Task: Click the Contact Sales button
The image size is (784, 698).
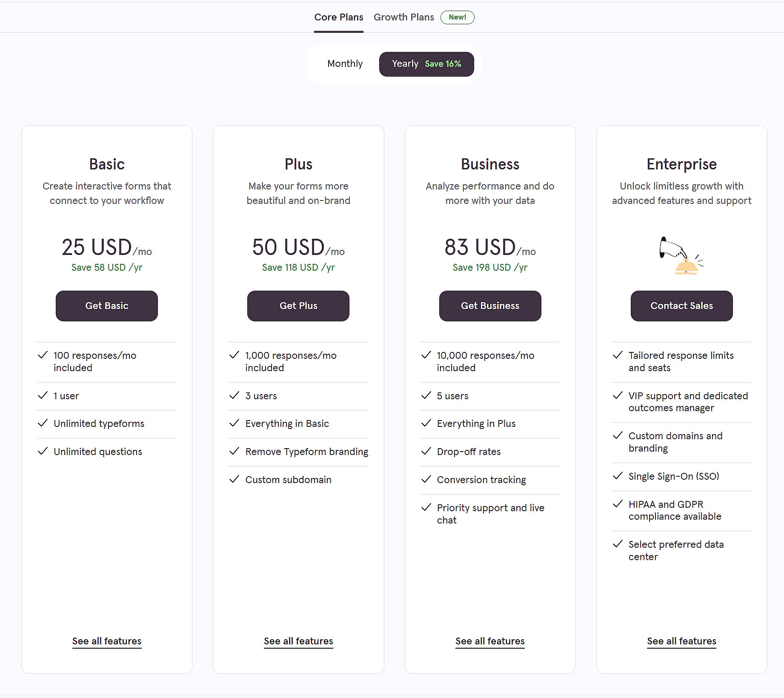Action: [681, 306]
